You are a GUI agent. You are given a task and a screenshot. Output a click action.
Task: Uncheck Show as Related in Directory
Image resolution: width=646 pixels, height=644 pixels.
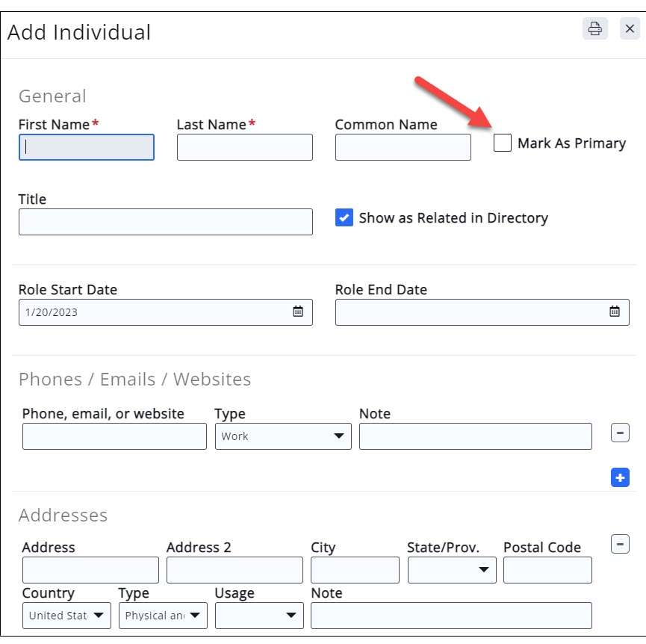coord(344,218)
